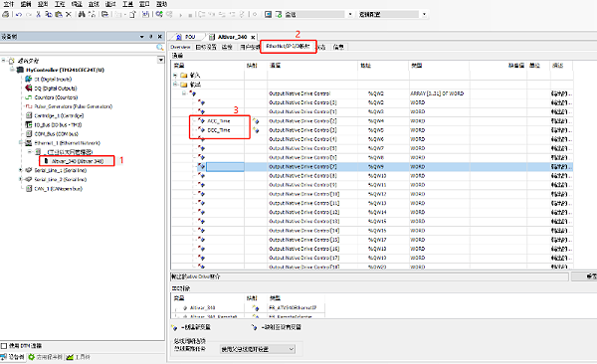The image size is (597, 364).
Task: Click the delete X toolbar icon
Action: 68,14
